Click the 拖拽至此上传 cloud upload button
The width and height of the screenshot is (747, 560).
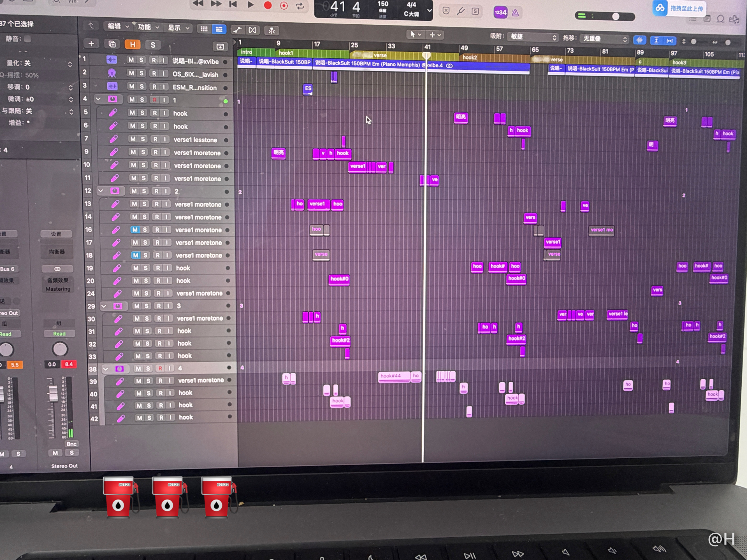pyautogui.click(x=679, y=8)
